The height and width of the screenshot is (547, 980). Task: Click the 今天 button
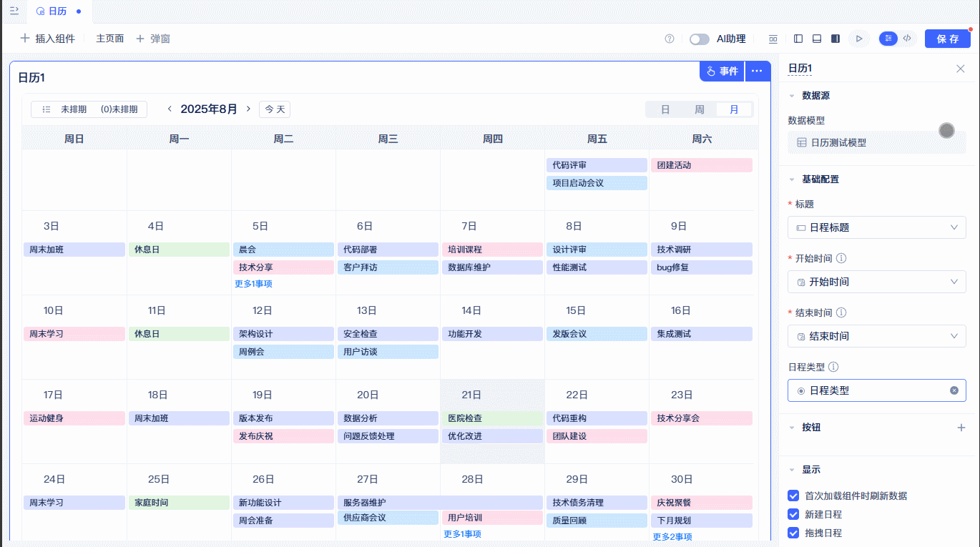[275, 109]
